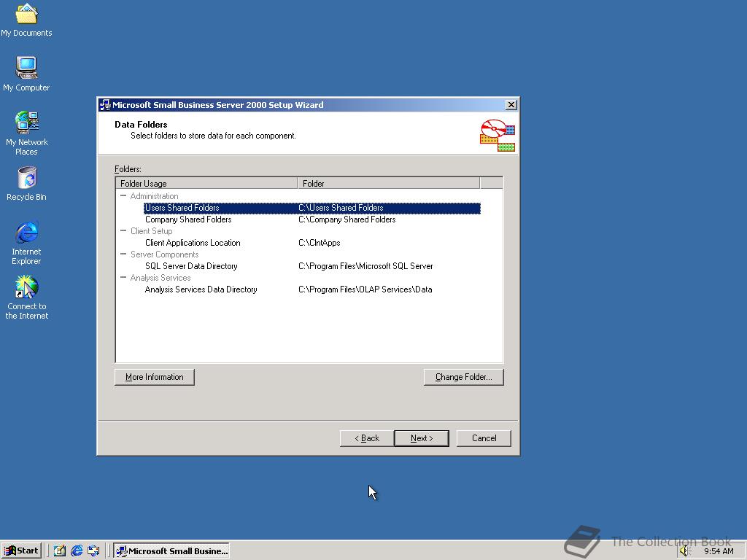The height and width of the screenshot is (560, 747).
Task: Go back with the Back button
Action: 367,438
